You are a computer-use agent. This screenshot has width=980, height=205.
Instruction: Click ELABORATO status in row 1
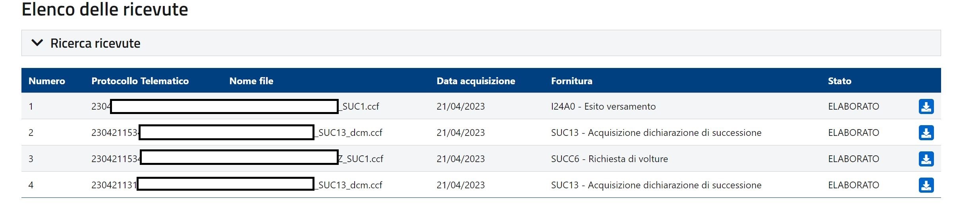854,106
